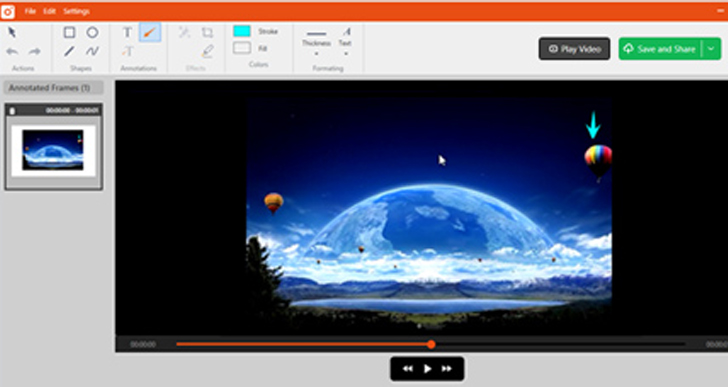Open the Settings menu

pos(77,11)
